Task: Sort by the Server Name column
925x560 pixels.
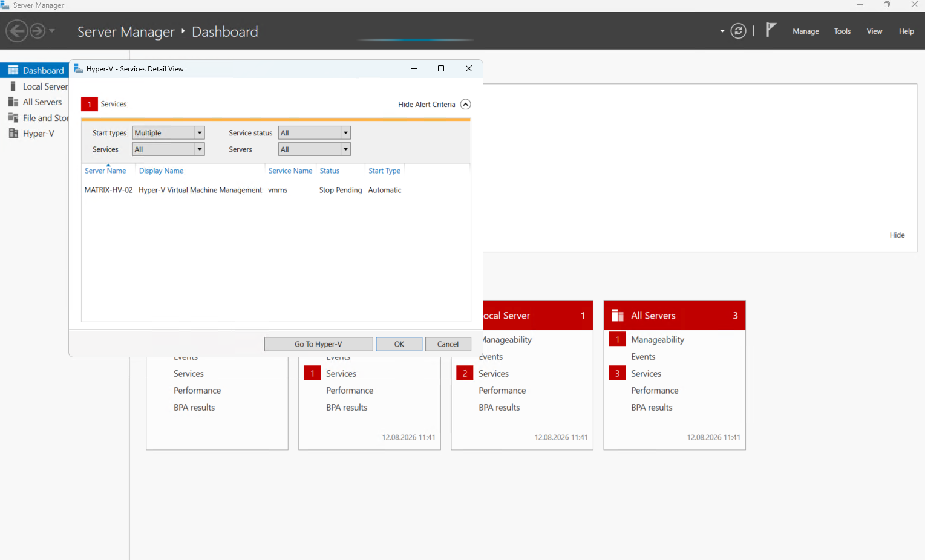Action: (x=105, y=171)
